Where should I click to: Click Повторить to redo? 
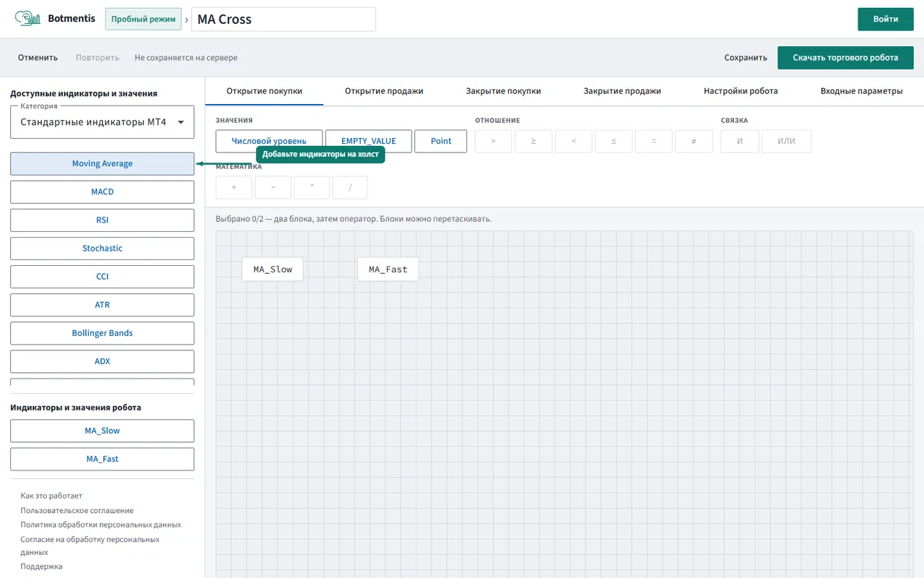[x=97, y=58]
